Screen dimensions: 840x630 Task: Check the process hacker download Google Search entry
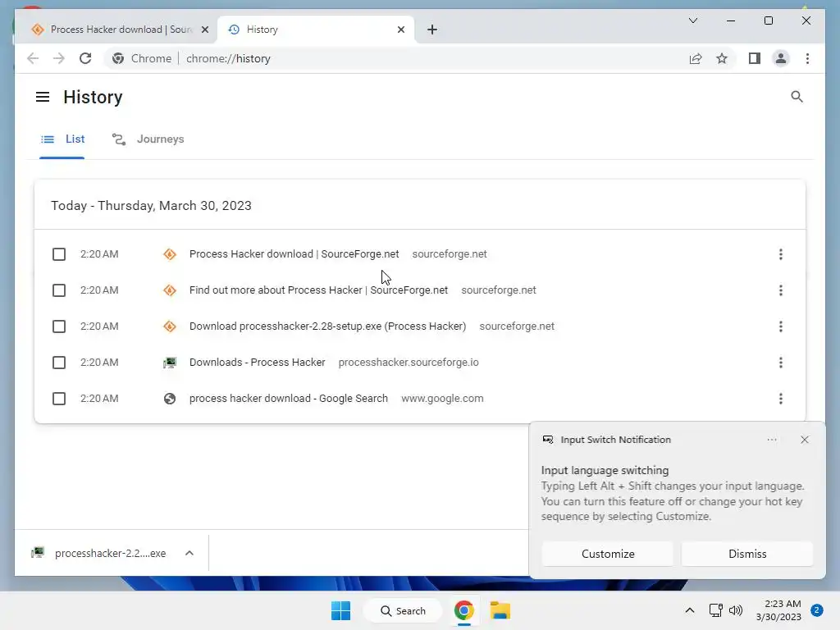tap(59, 399)
